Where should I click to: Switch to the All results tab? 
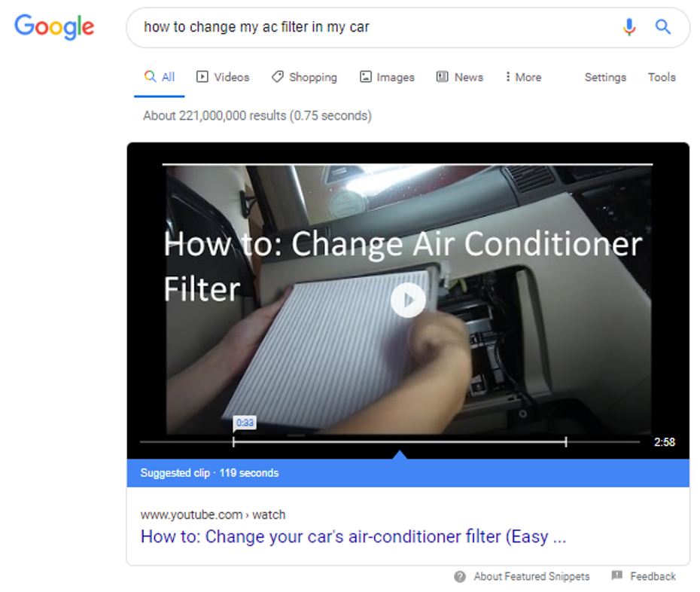coord(160,78)
